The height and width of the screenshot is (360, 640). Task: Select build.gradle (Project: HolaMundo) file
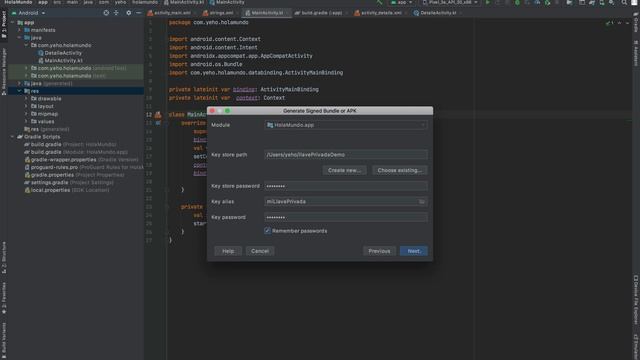[70, 144]
